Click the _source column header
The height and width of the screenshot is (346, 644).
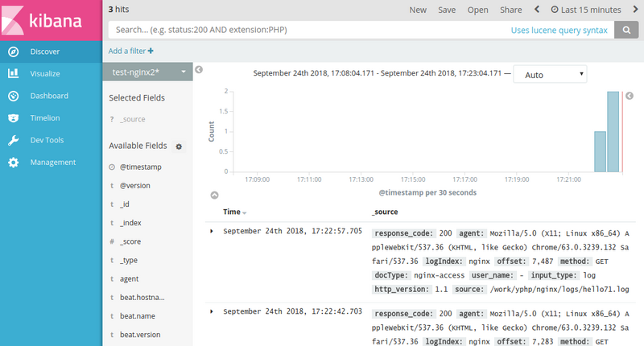click(x=386, y=212)
